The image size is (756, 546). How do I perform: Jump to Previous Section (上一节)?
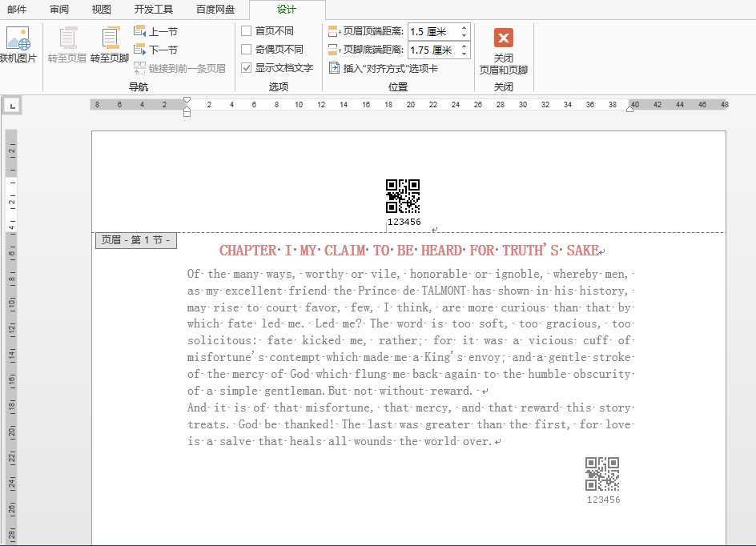click(155, 32)
